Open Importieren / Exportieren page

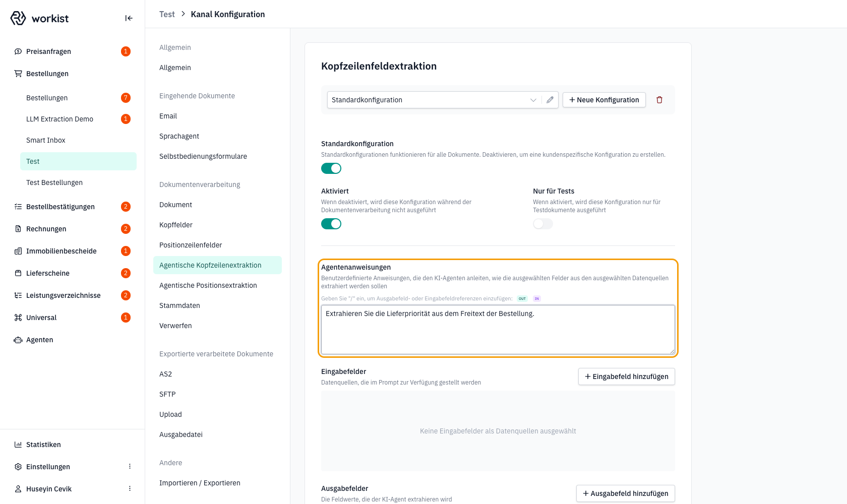(x=200, y=483)
